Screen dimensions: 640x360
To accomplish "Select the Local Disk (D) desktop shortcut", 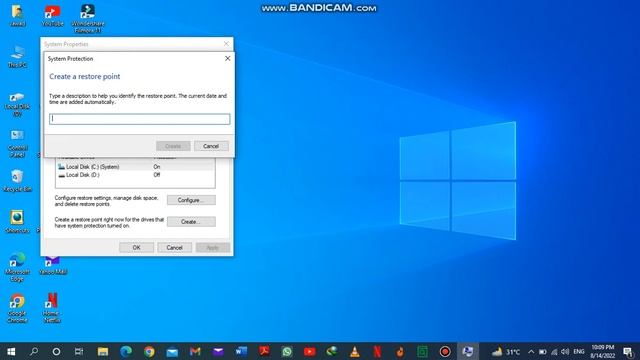I will [17, 104].
